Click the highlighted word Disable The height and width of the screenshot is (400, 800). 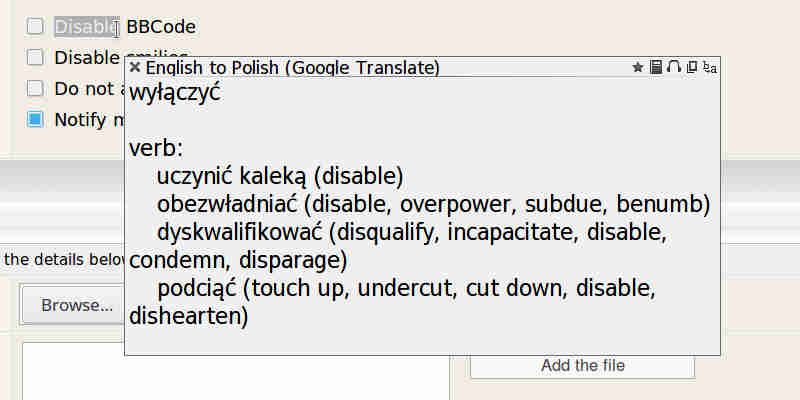point(86,27)
